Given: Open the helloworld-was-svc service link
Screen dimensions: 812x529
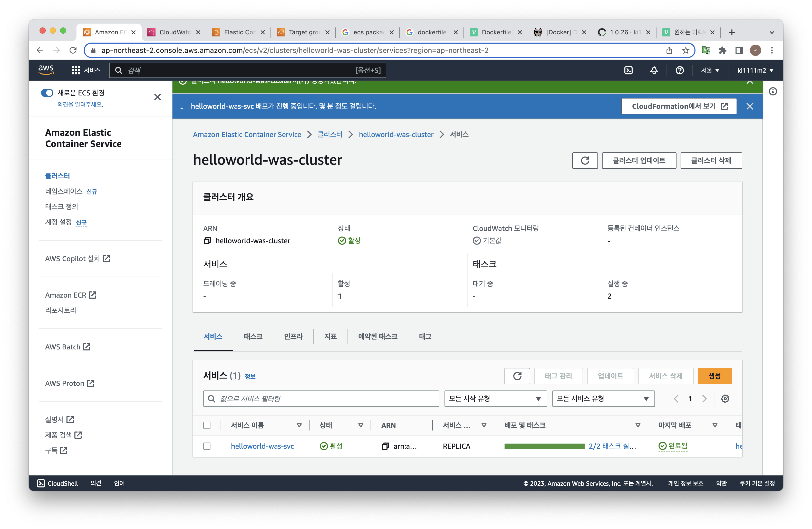Looking at the screenshot, I should 262,446.
